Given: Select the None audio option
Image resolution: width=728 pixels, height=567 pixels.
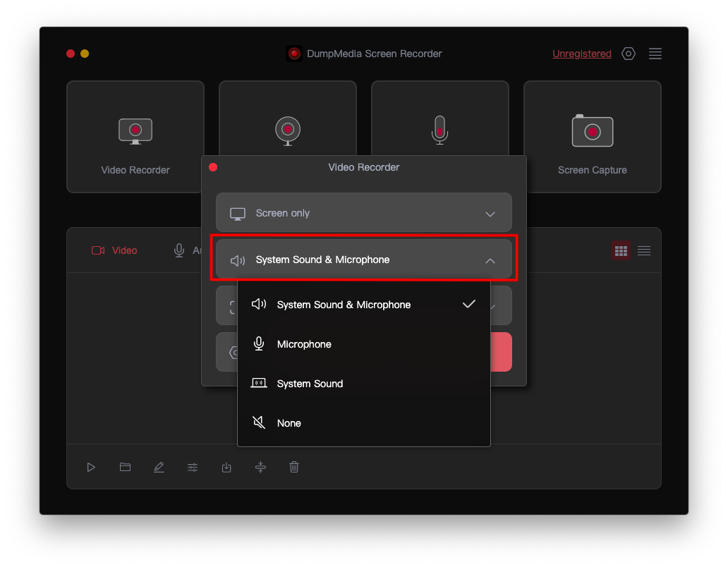Looking at the screenshot, I should coord(363,422).
